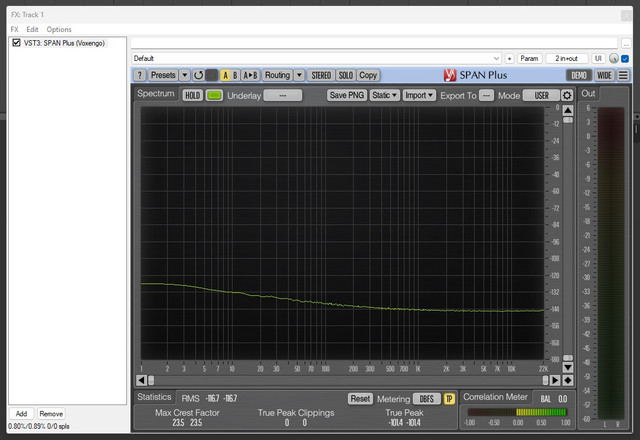This screenshot has height=440, width=640.
Task: Open the Routing settings
Action: (x=278, y=75)
